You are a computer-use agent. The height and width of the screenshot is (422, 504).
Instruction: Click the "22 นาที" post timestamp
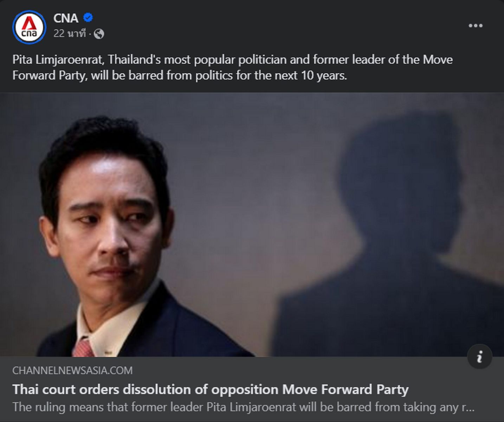point(70,34)
